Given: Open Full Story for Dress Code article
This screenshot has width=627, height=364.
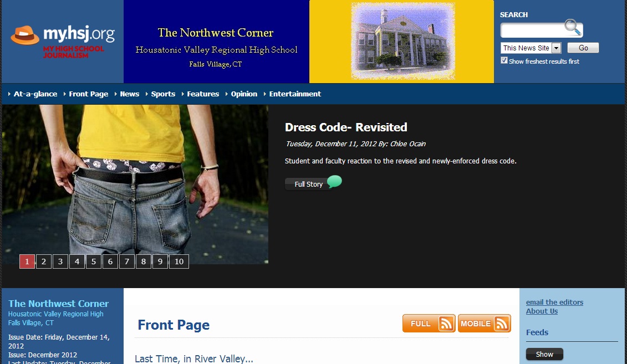Looking at the screenshot, I should pos(308,184).
